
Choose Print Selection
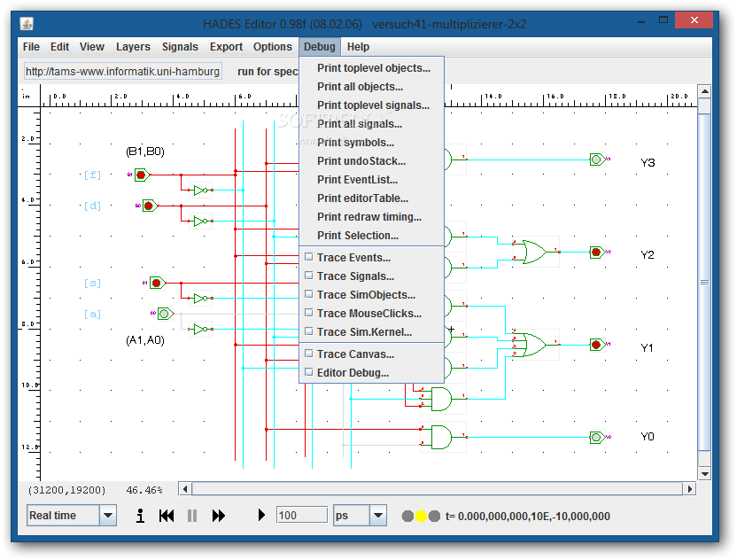(x=372, y=235)
